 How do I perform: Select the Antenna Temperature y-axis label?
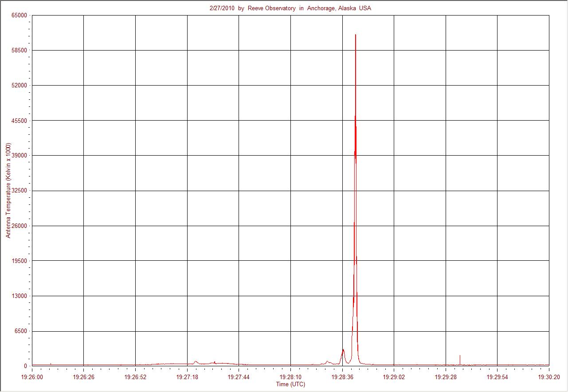pos(8,190)
